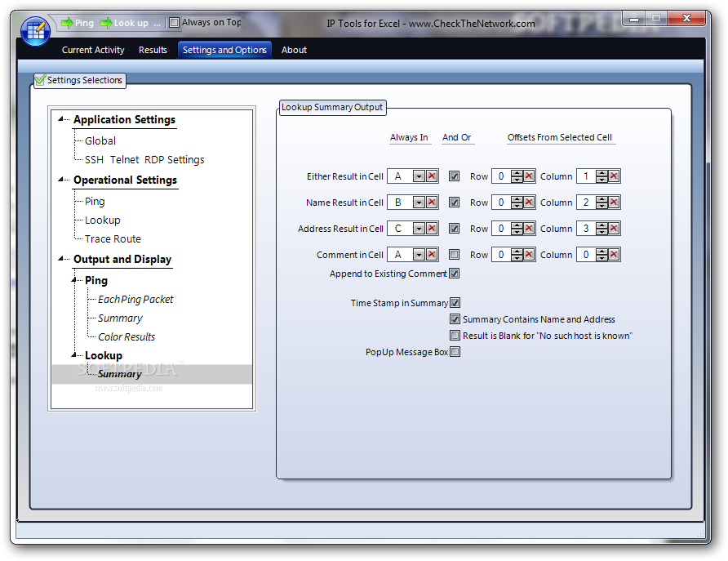The height and width of the screenshot is (561, 728).
Task: Open Address Result in Cell dropdown
Action: [x=419, y=229]
